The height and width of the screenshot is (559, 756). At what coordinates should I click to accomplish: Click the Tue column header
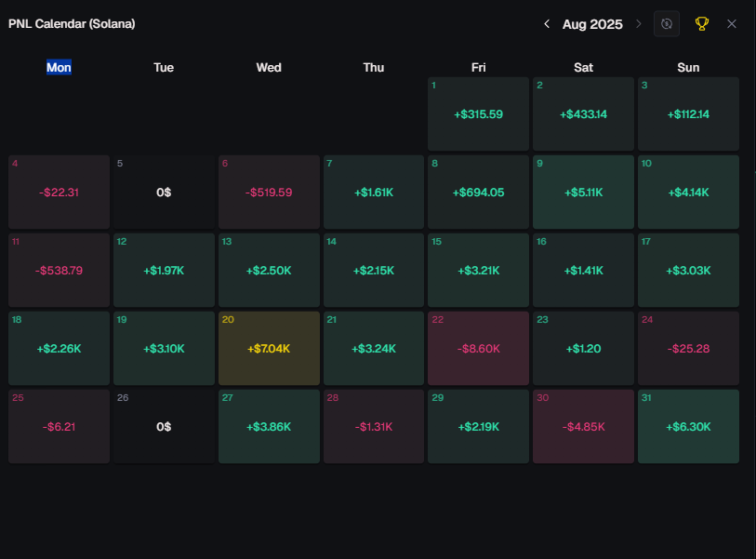point(164,67)
